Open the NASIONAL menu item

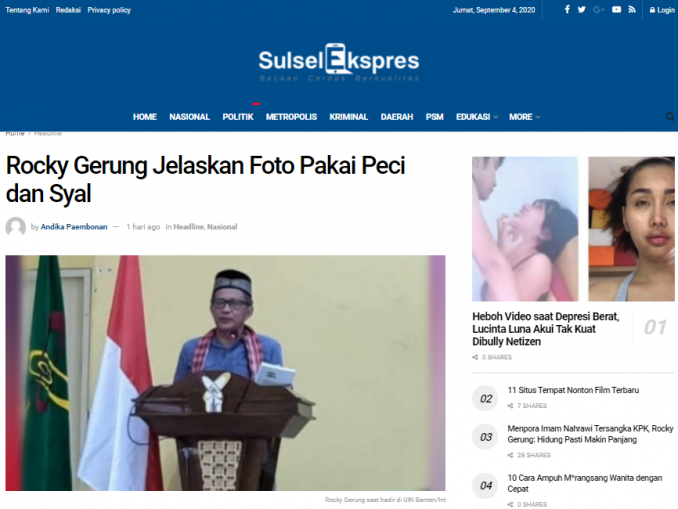[x=189, y=117]
